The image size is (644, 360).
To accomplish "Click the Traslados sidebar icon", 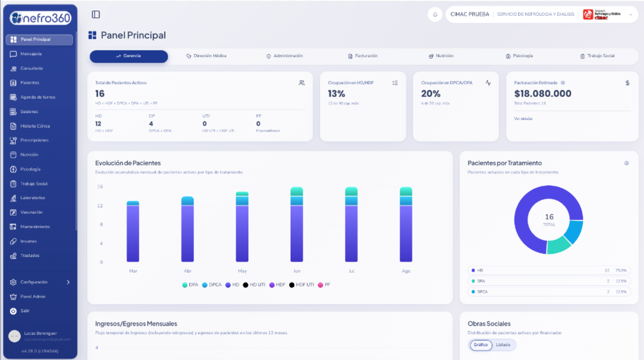I will [13, 256].
